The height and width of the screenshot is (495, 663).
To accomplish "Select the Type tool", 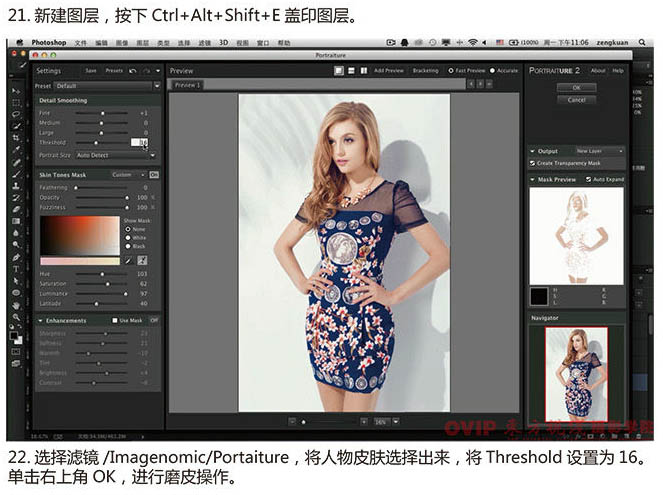I will pyautogui.click(x=16, y=269).
